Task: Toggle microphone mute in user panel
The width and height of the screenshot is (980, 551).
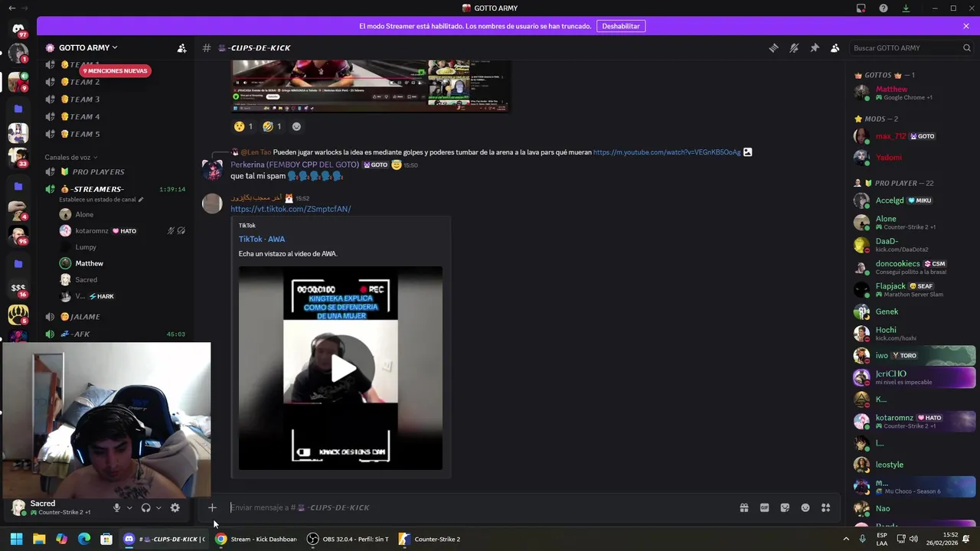Action: click(116, 507)
